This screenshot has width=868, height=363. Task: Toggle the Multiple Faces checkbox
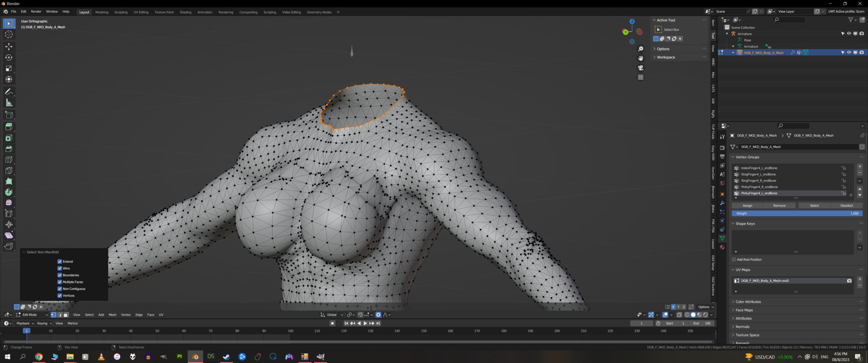tap(60, 282)
